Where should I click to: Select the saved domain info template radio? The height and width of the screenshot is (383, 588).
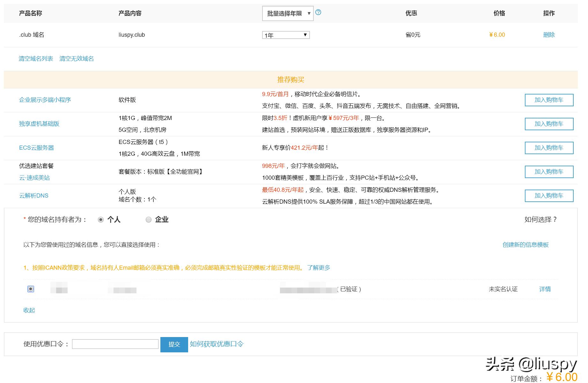(30, 289)
